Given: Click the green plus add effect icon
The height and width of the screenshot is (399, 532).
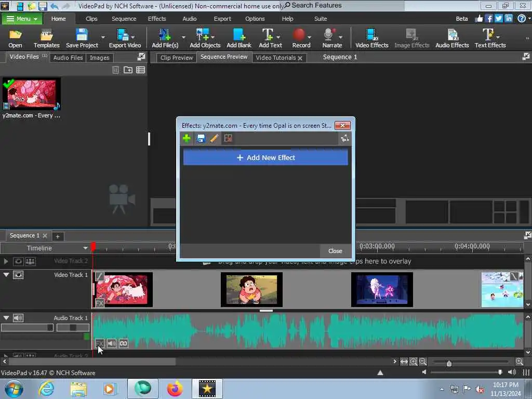Looking at the screenshot, I should (x=187, y=138).
